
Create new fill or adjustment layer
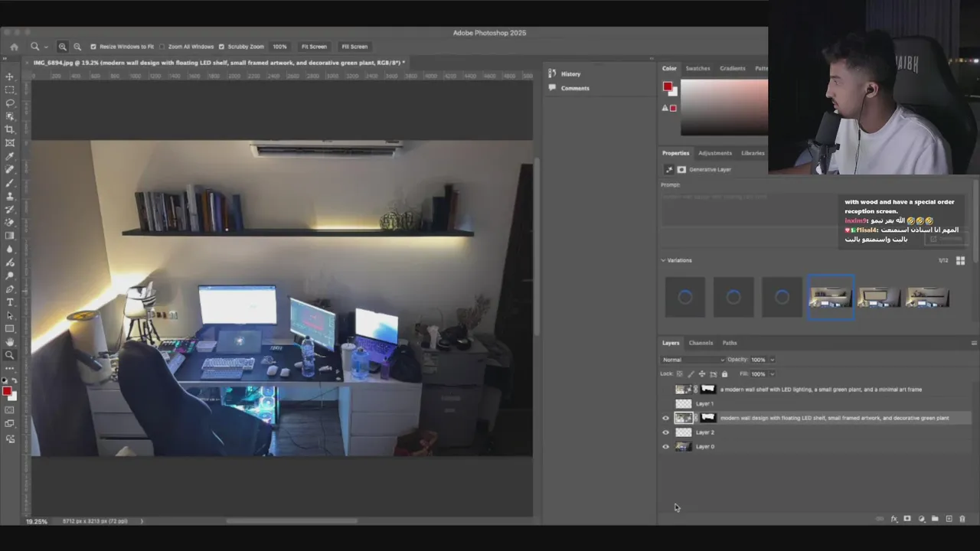[921, 519]
